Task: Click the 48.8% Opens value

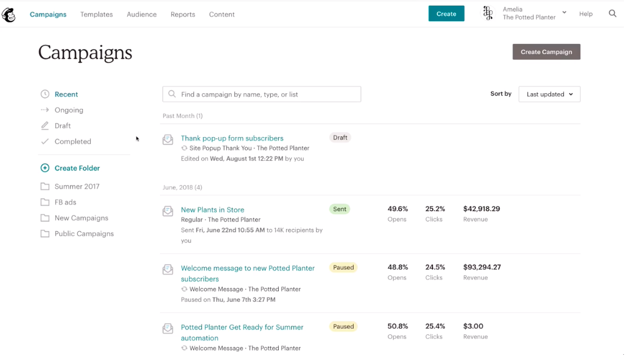Action: [398, 267]
